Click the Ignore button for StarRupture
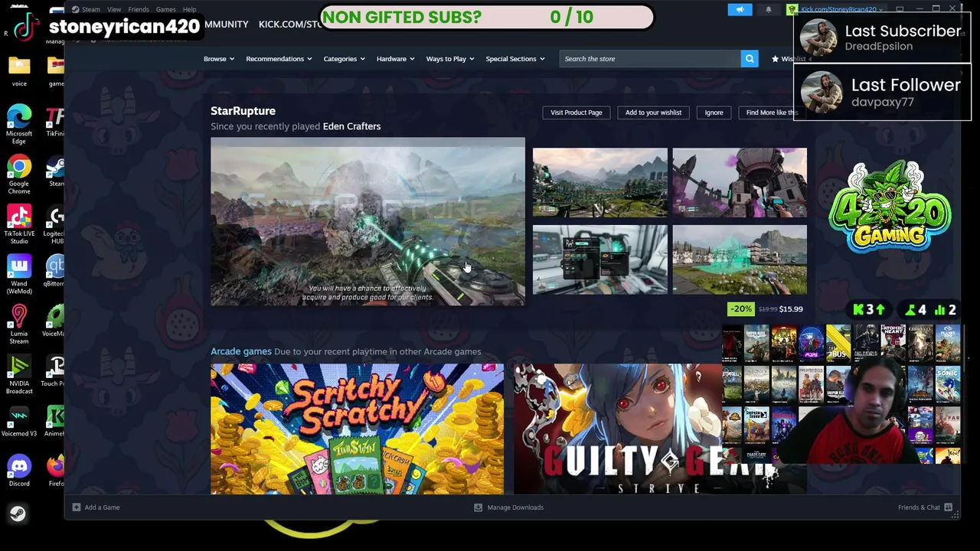 714,112
